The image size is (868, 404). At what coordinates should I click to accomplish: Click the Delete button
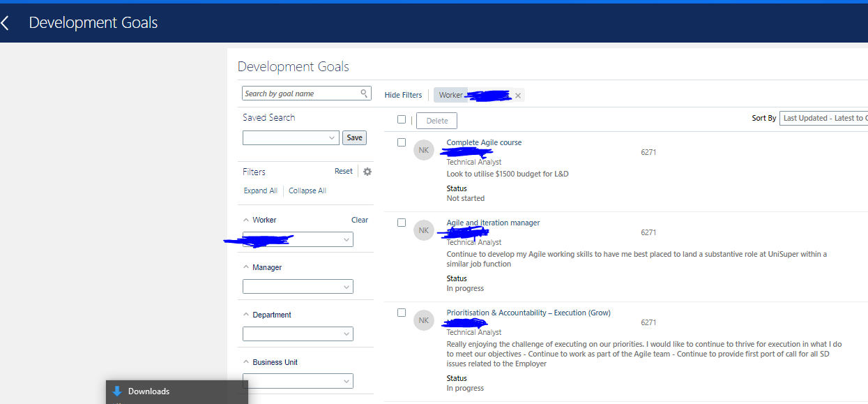436,120
